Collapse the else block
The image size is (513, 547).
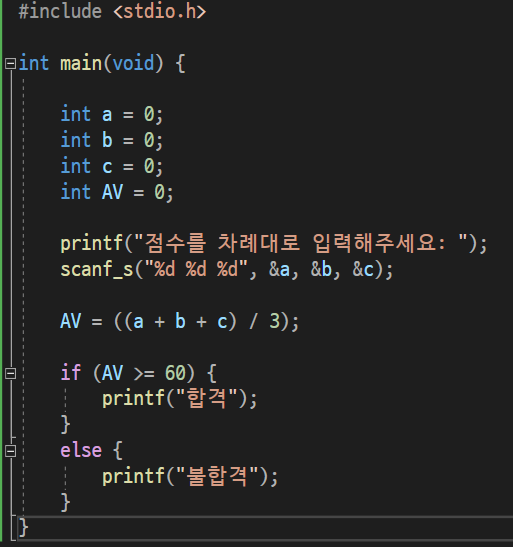(x=10, y=451)
